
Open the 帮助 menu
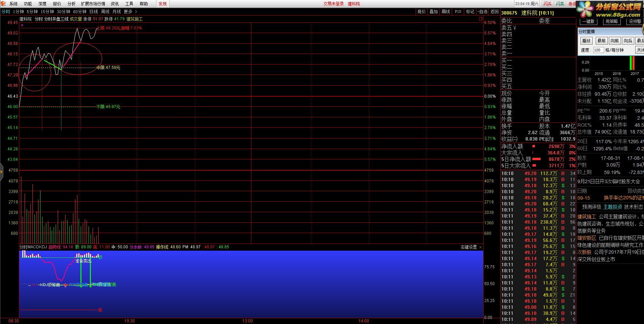point(144,4)
